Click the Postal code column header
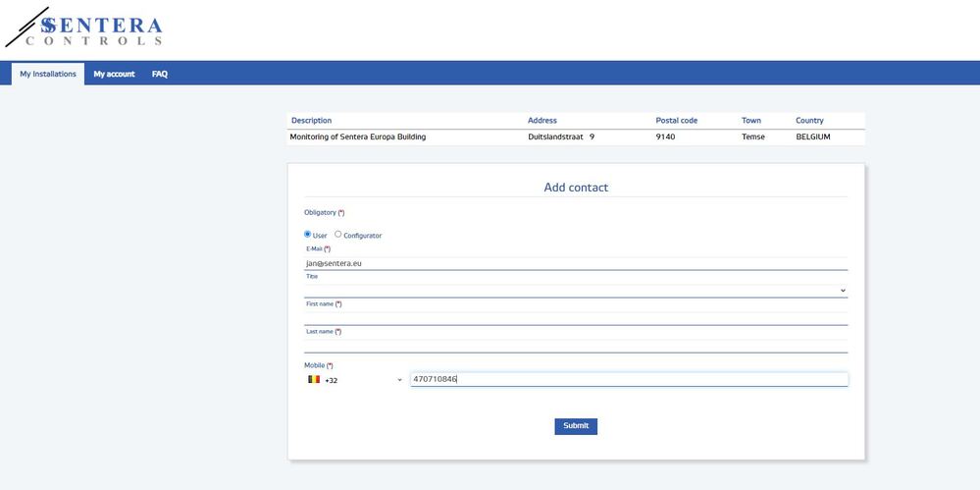 [x=677, y=121]
